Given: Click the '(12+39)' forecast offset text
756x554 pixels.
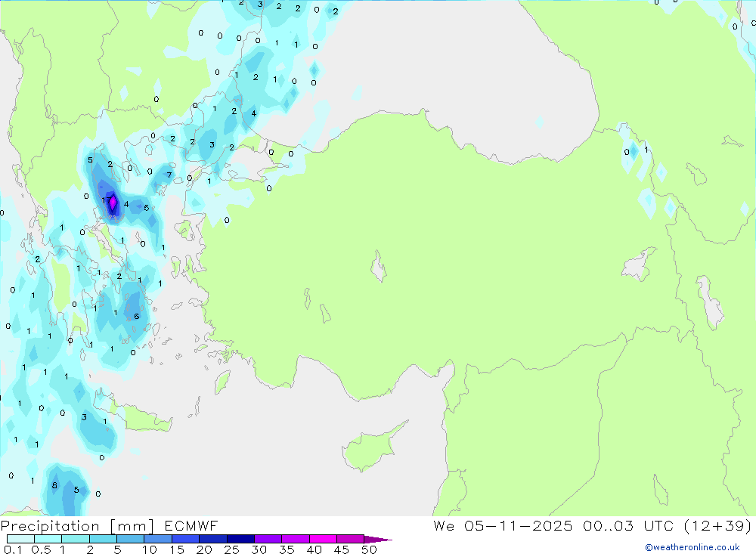Looking at the screenshot, I should point(717,525).
